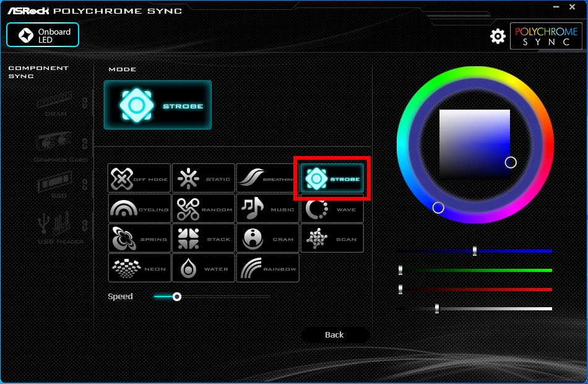The width and height of the screenshot is (588, 384).
Task: Toggle the USB Header sync link
Action: click(85, 225)
